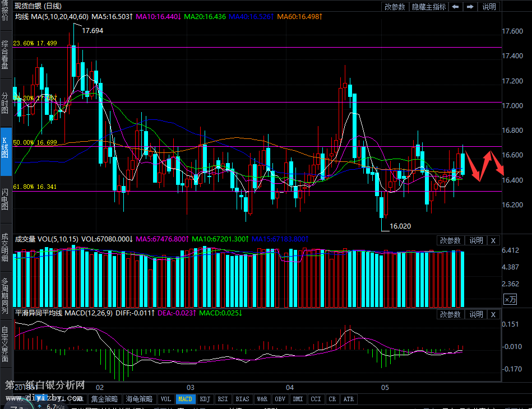Open 改参数 in the volume panel
Image resolution: width=532 pixels, height=409 pixels.
point(451,240)
